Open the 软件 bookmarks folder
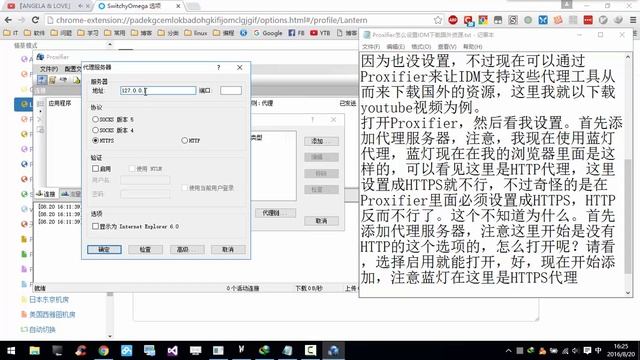This screenshot has height=360, width=640. [34, 33]
